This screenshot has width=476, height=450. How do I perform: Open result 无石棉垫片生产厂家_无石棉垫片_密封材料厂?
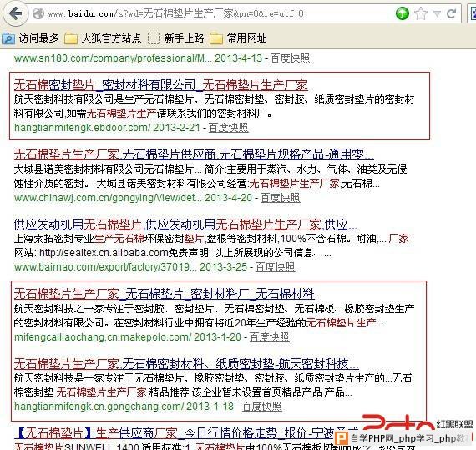coord(165,294)
